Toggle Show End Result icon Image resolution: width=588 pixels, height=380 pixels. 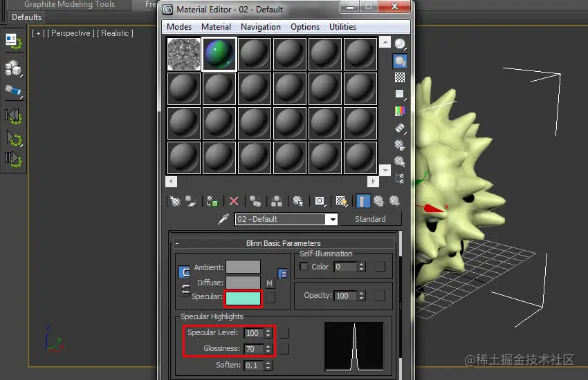click(x=362, y=202)
